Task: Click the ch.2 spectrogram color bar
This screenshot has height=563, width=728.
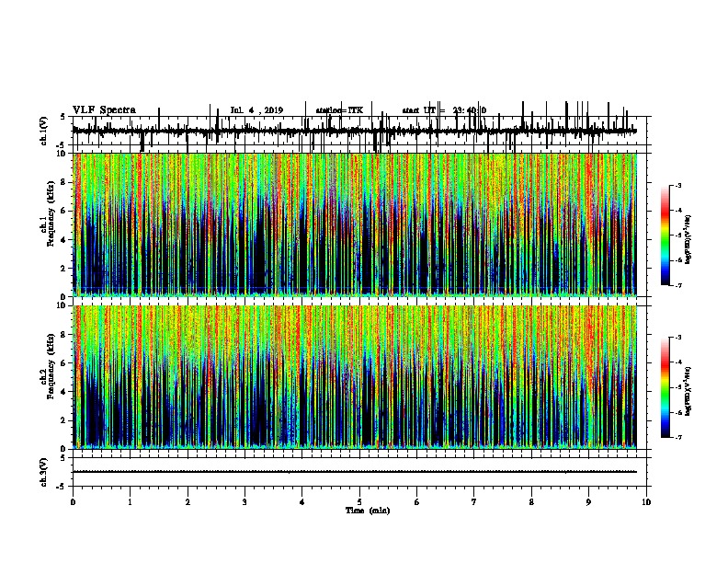Action: click(665, 387)
